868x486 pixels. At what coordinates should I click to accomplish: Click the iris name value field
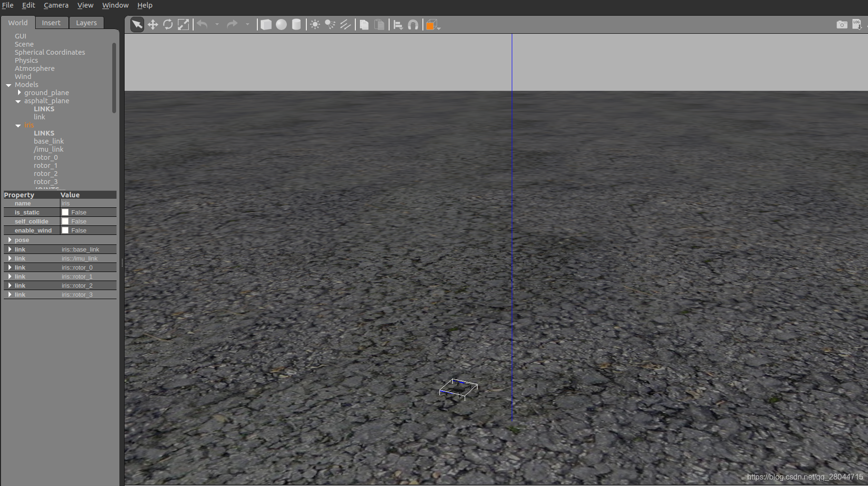pos(88,203)
